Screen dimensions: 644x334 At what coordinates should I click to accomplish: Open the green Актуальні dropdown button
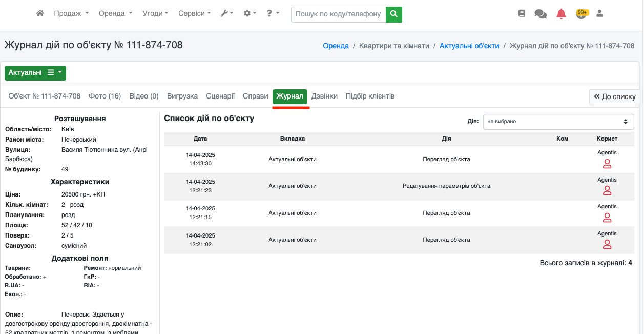35,73
